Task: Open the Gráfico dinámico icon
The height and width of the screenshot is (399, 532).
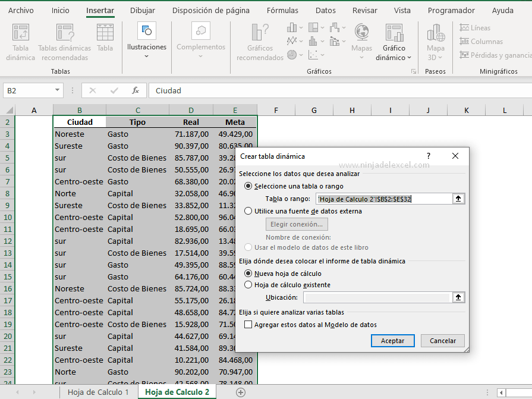Action: tap(394, 33)
